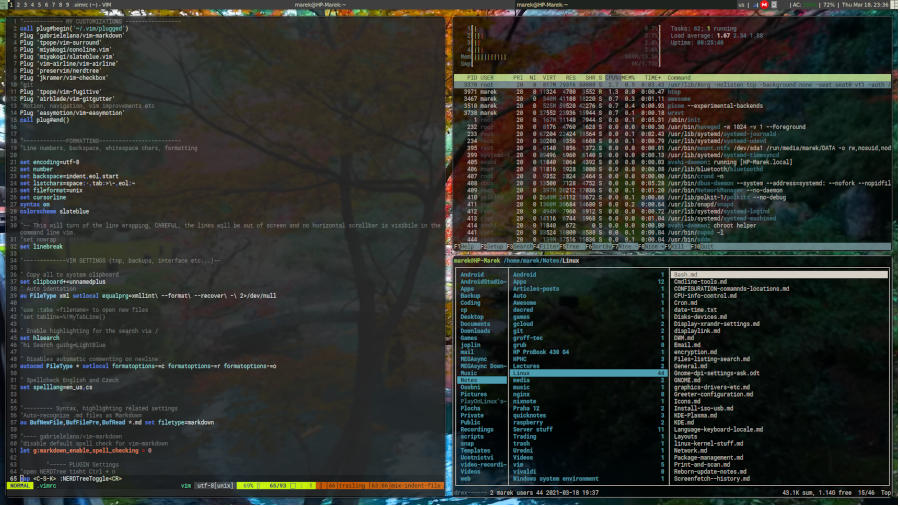Click the 'mix-indent-file' warning in vim statusline
The image size is (900, 507).
click(x=417, y=486)
